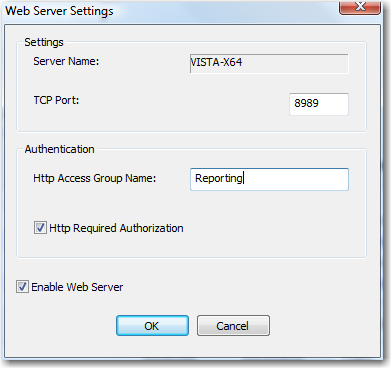The height and width of the screenshot is (368, 391).
Task: Click the 'Server Name:' label
Action: tap(66, 61)
